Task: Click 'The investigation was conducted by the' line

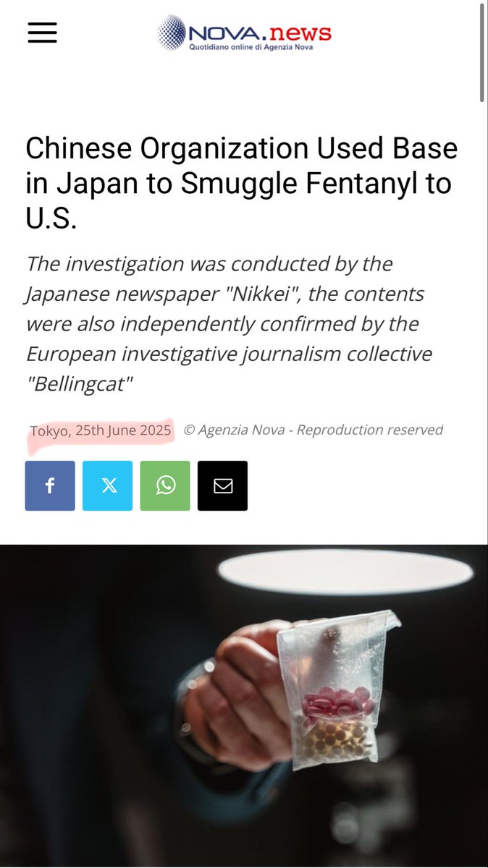Action: click(209, 263)
